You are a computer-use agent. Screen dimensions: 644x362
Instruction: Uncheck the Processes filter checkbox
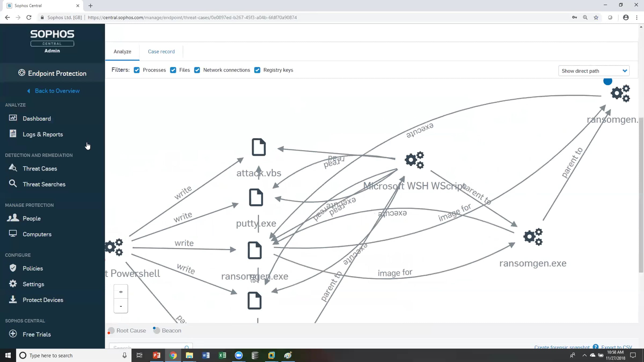pyautogui.click(x=137, y=70)
